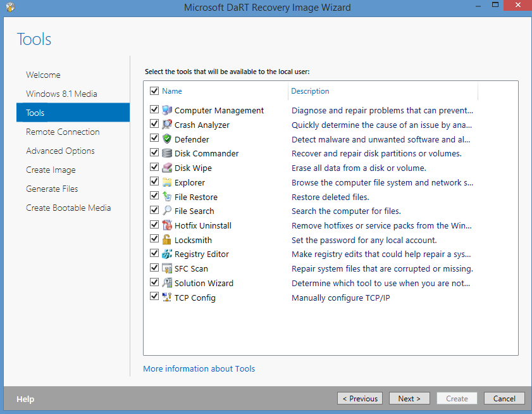Viewport: 532px width, 414px height.
Task: Sort by the Description column header
Action: click(310, 91)
